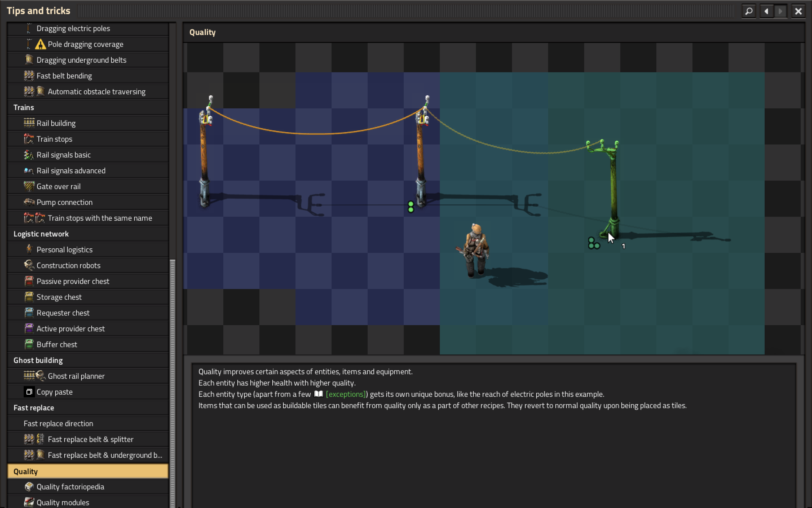This screenshot has width=812, height=508.
Task: Click the copy icon beside Copy paste
Action: point(29,392)
